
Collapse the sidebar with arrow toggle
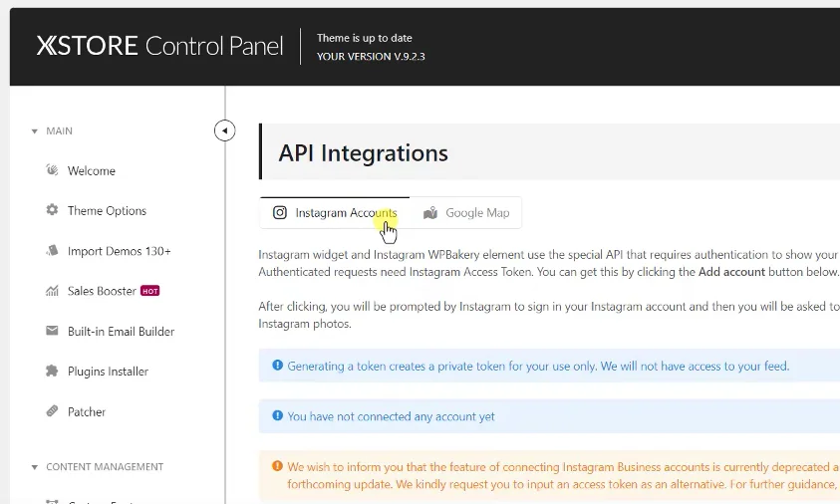[x=224, y=130]
